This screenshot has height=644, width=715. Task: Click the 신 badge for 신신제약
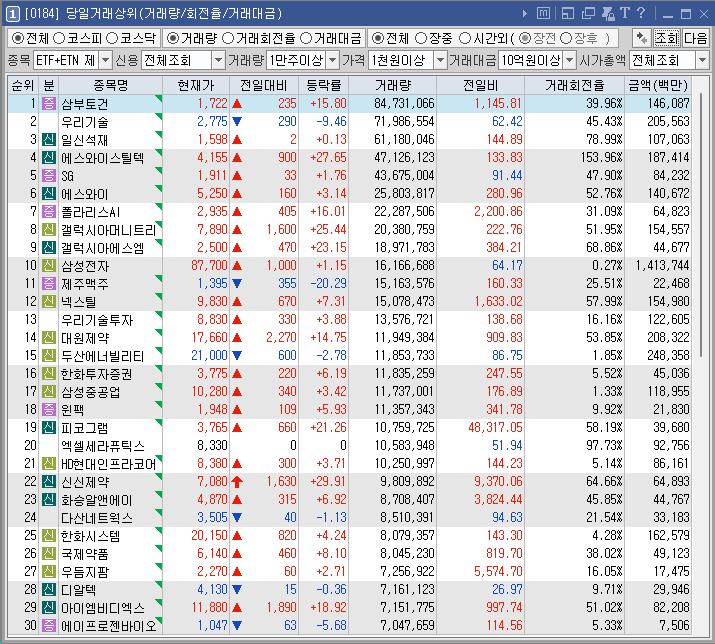[x=49, y=482]
